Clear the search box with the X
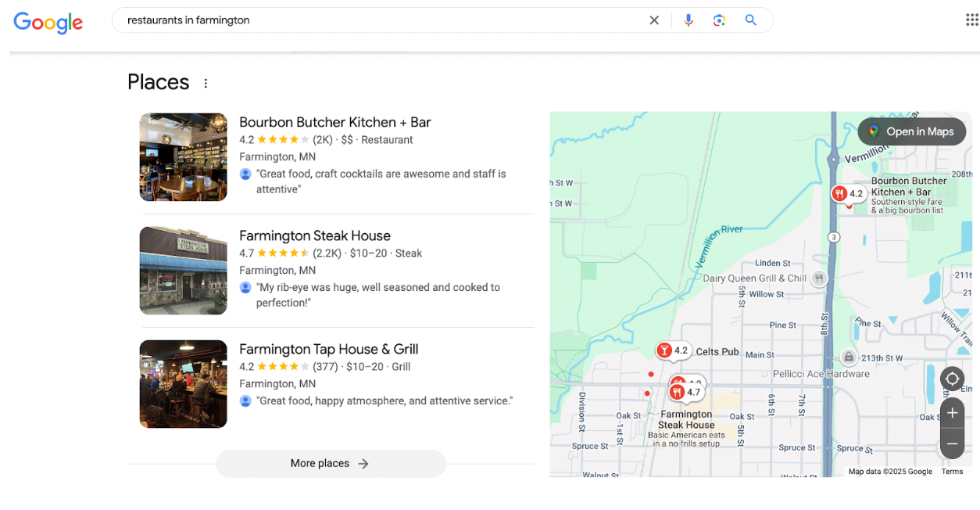This screenshot has width=980, height=510. pos(654,20)
